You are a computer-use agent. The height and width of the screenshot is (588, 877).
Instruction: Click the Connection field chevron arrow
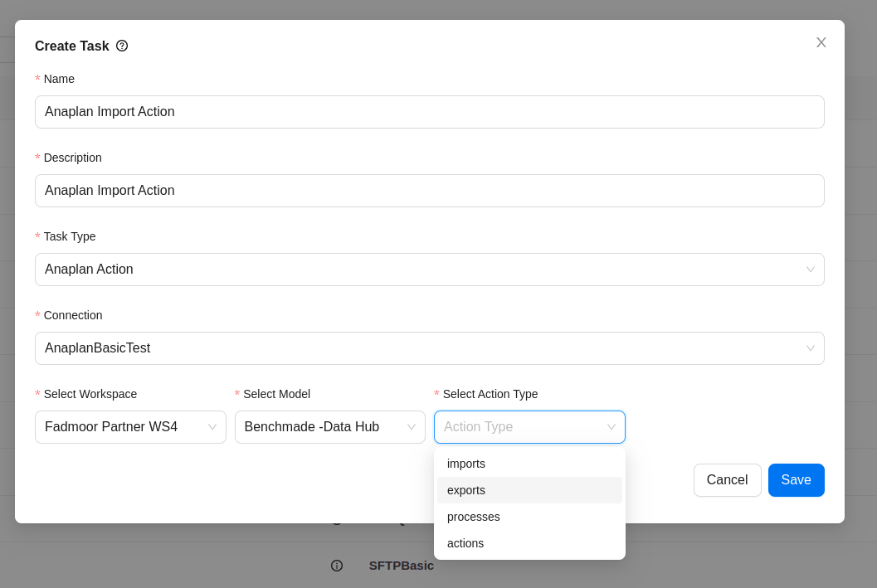tap(810, 348)
